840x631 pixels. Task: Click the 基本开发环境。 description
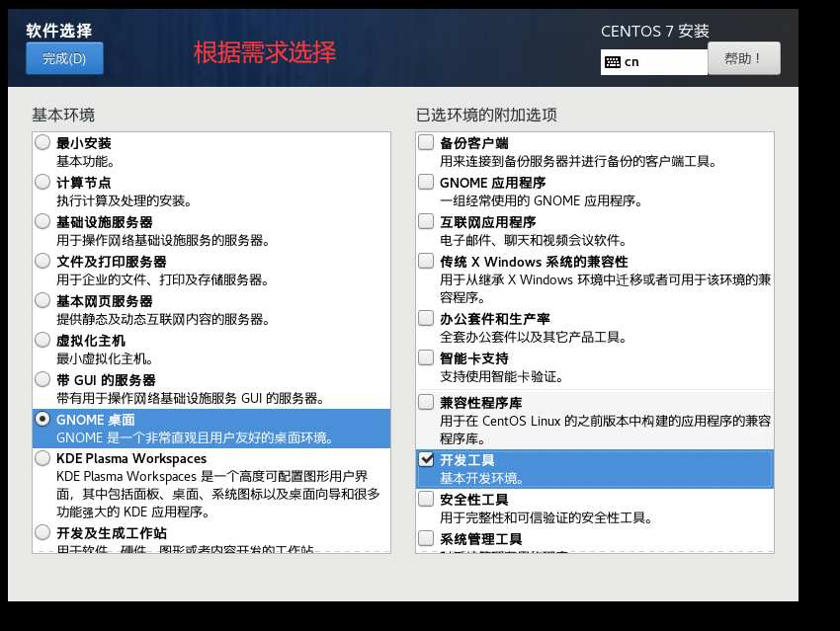(x=482, y=479)
